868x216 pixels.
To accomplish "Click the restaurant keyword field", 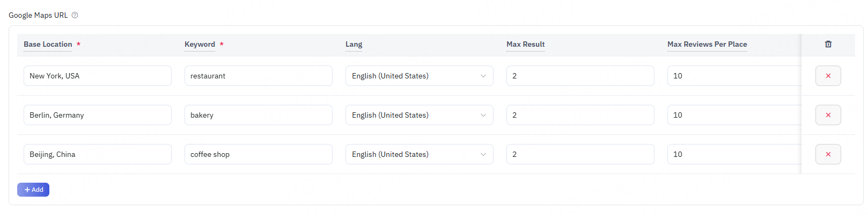I will [258, 76].
